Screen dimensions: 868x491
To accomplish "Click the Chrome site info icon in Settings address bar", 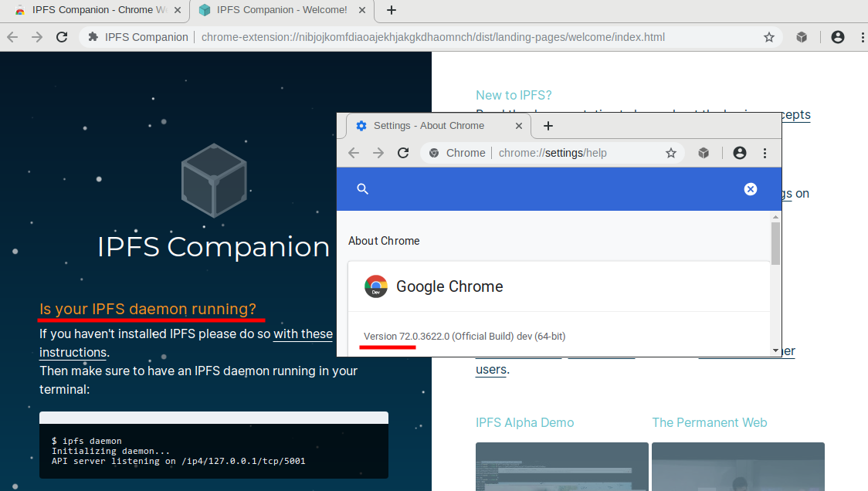I will tap(434, 153).
